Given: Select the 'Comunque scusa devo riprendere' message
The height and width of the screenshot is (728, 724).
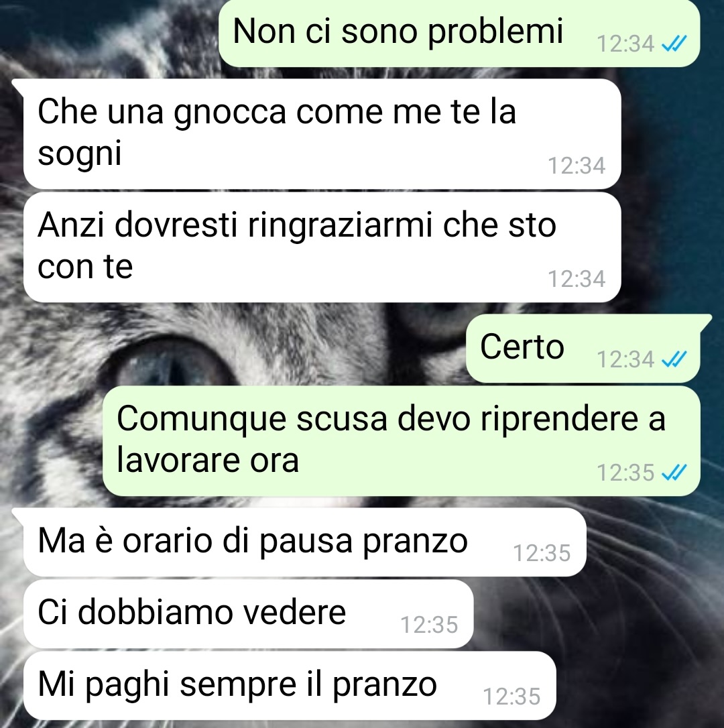Looking at the screenshot, I should pyautogui.click(x=402, y=441).
